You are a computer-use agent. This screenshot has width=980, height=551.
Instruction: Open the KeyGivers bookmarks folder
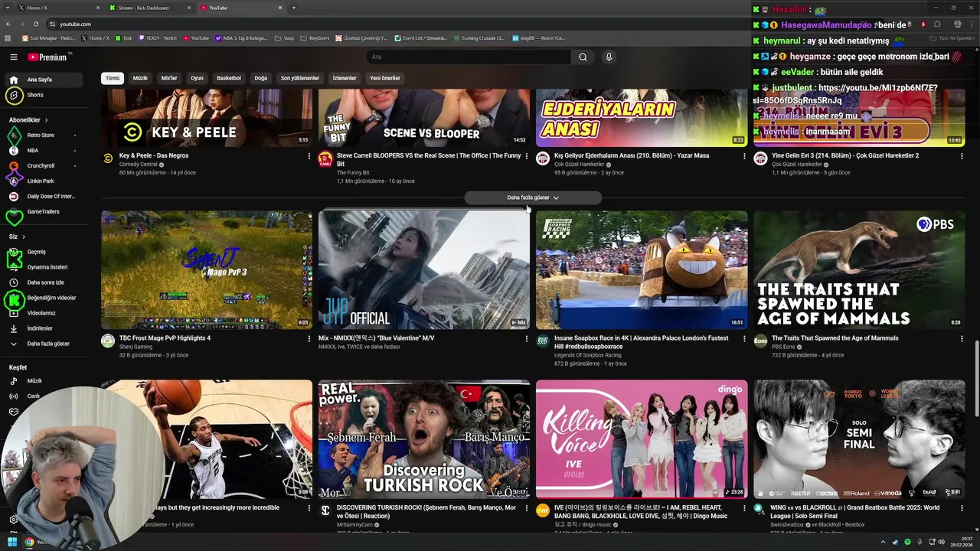click(315, 37)
